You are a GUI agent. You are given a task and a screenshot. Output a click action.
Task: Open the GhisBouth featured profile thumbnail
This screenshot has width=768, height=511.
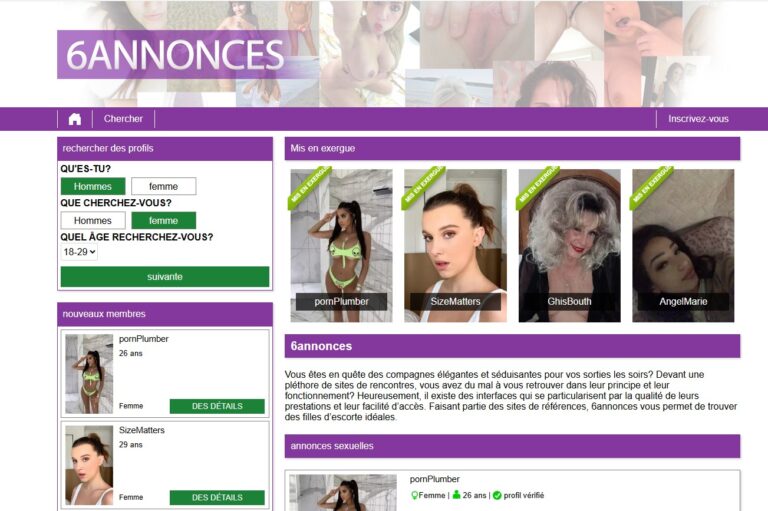pos(570,245)
